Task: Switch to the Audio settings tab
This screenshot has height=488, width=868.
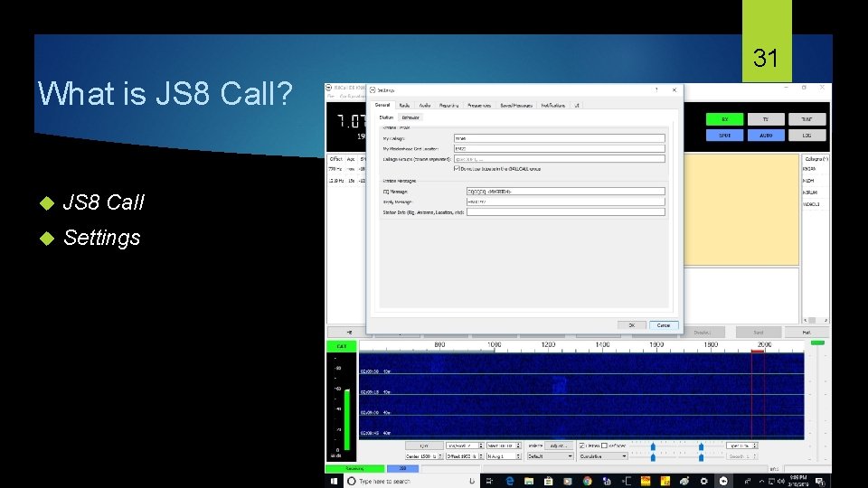Action: 425,105
